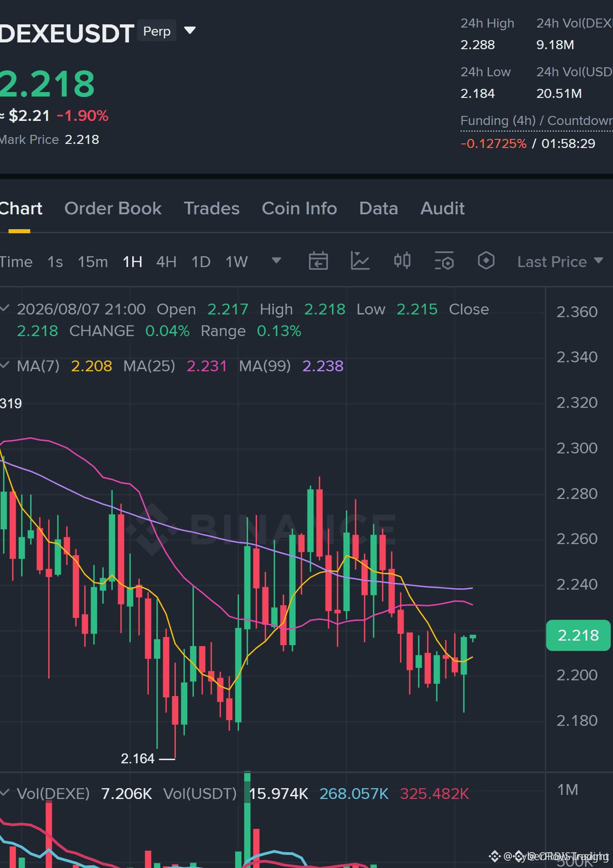Collapse the MA indicator values chevron
Screen dimensions: 613x868
click(x=5, y=365)
